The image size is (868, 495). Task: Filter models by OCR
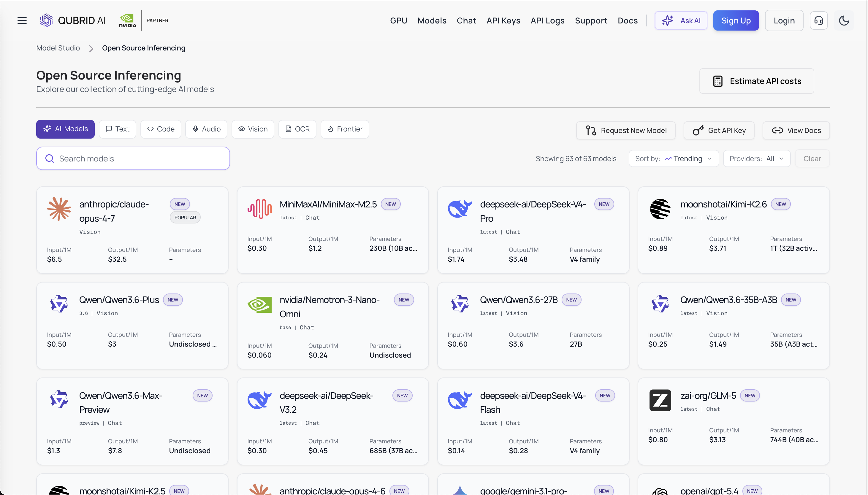(x=297, y=129)
